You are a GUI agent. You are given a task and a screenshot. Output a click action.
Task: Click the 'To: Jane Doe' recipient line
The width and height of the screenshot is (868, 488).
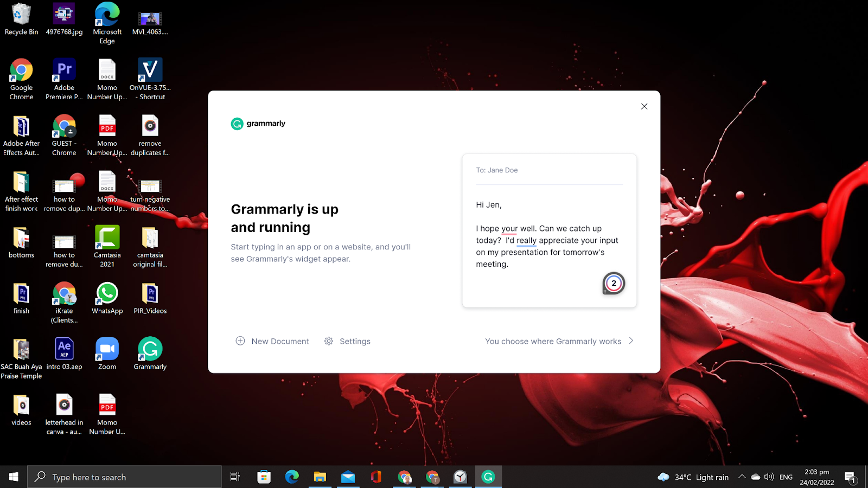(x=497, y=170)
